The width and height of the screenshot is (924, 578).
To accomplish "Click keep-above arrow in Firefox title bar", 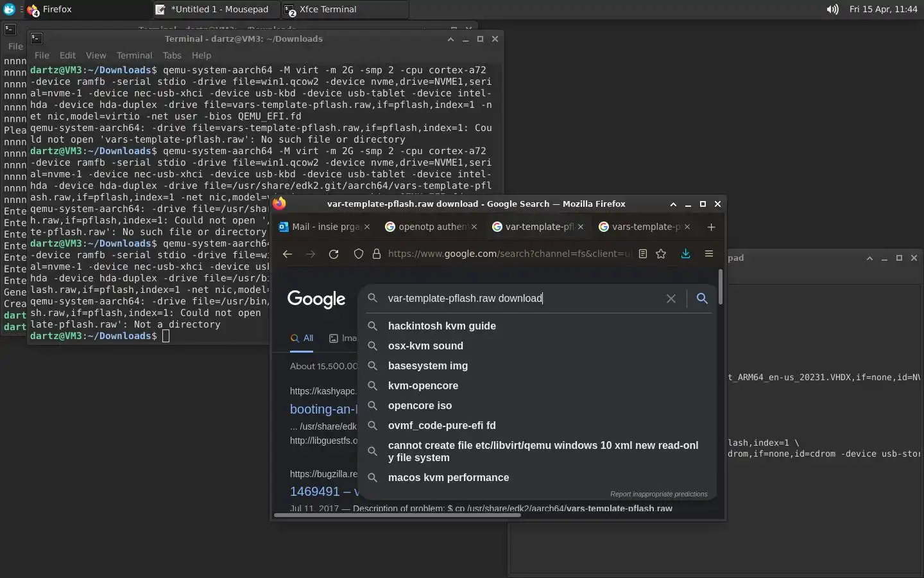I will (673, 204).
